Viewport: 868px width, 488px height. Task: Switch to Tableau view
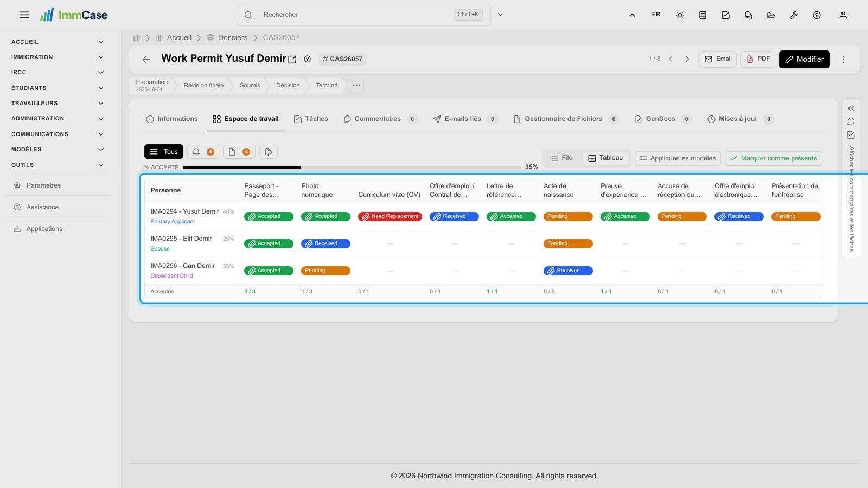pos(605,158)
